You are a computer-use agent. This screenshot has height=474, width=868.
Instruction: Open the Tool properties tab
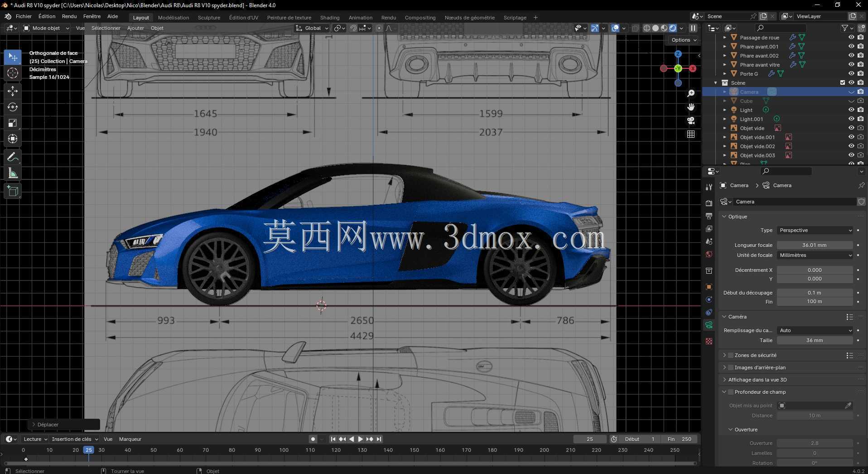[x=709, y=187]
